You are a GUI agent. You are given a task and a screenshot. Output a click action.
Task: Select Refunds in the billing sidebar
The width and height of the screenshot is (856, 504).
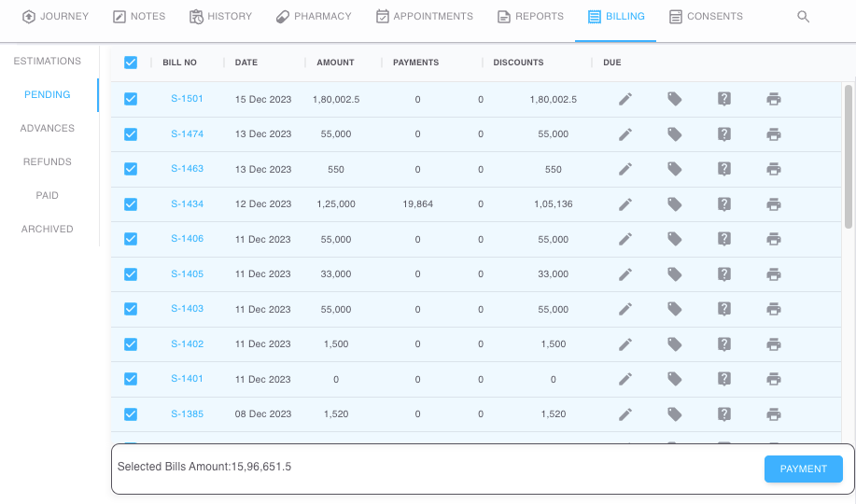[x=48, y=162]
